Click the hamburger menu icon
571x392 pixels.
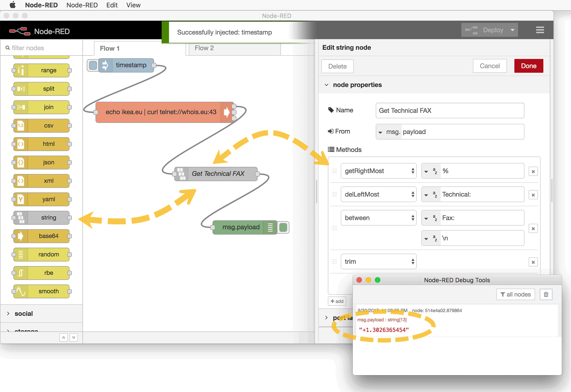click(x=540, y=30)
